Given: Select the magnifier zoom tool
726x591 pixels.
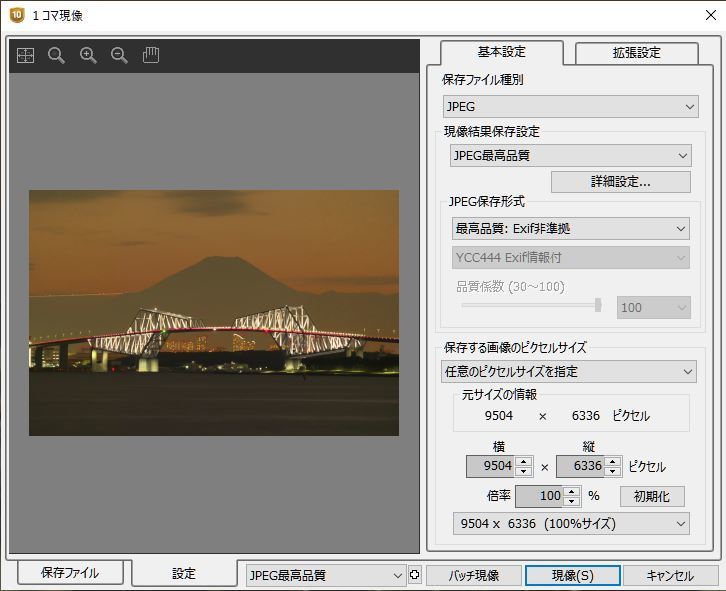Looking at the screenshot, I should click(57, 56).
